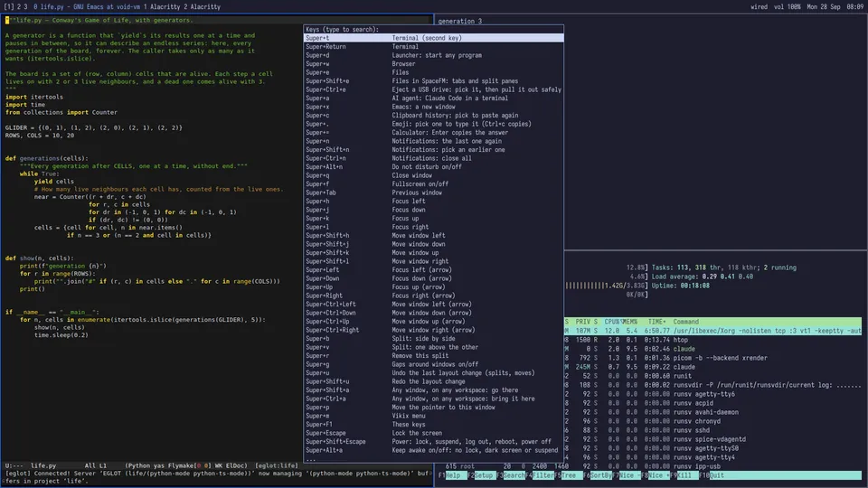
Task: Choose Notifications: close all entry
Action: 433,158
